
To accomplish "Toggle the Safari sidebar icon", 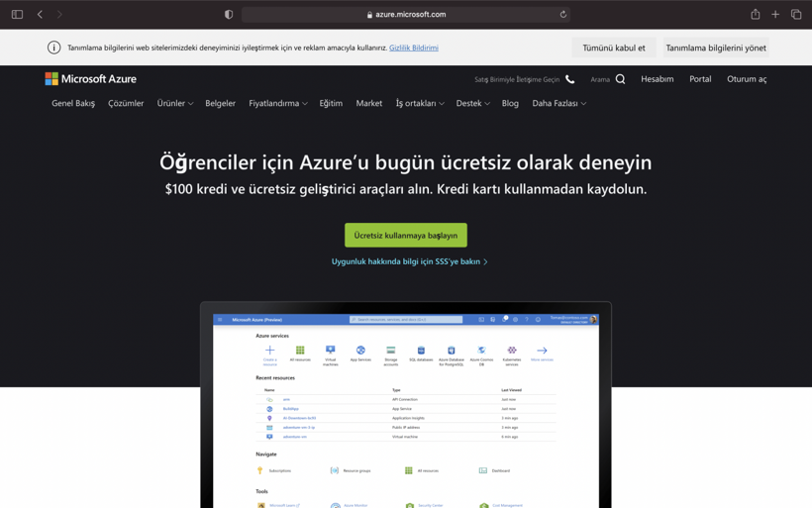I will tap(17, 15).
